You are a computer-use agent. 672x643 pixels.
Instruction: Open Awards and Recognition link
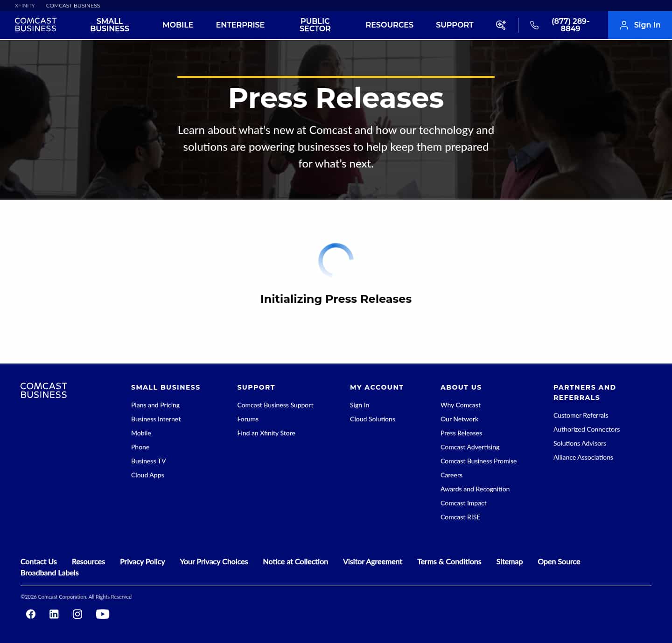tap(475, 489)
